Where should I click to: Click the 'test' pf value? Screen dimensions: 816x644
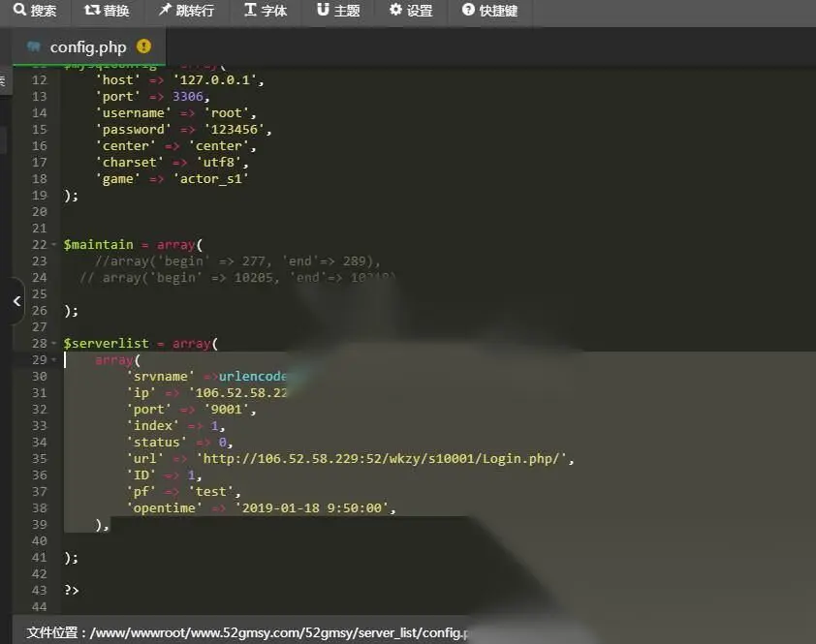click(x=210, y=492)
